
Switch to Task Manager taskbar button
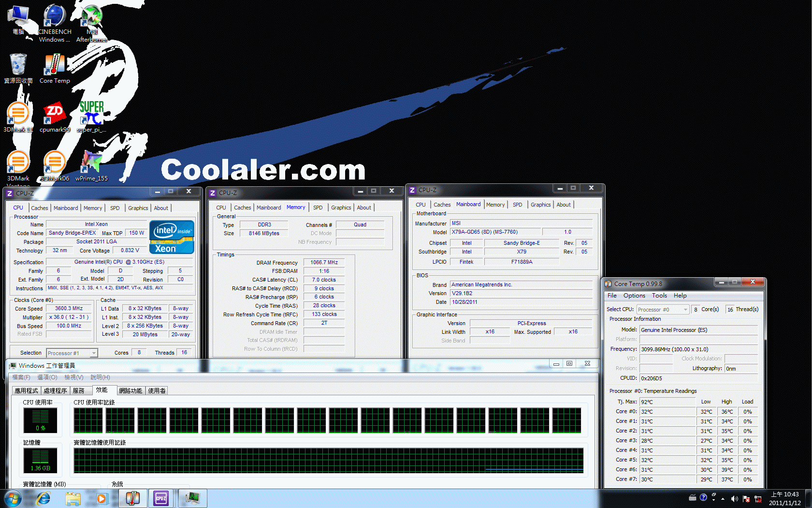193,498
